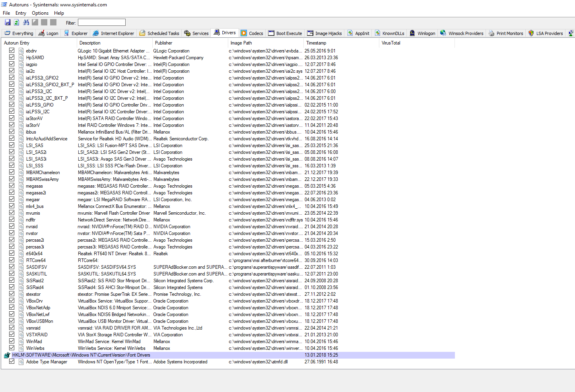Click the Marvell Semiconductor, Inc. publisher cell
Screen dimensions: 575x392
click(179, 213)
